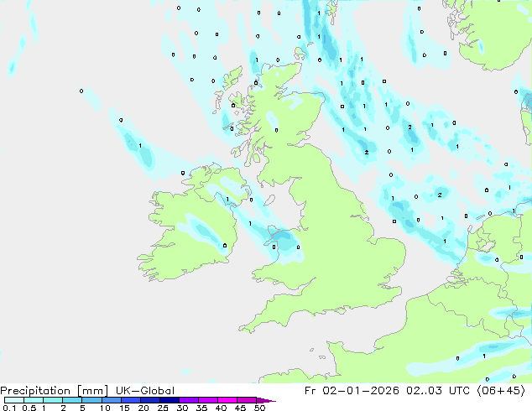
Task: Select the 5–10 mm legend color swatch
Action: click(x=91, y=400)
